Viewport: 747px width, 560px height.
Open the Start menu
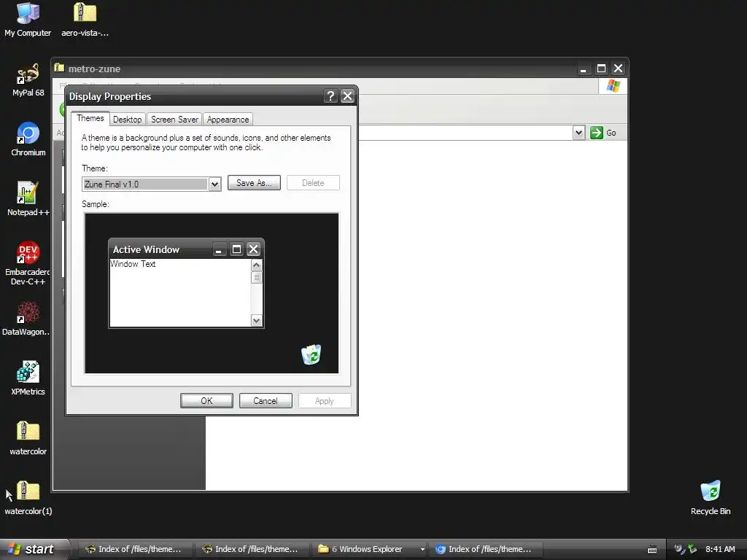click(x=34, y=549)
